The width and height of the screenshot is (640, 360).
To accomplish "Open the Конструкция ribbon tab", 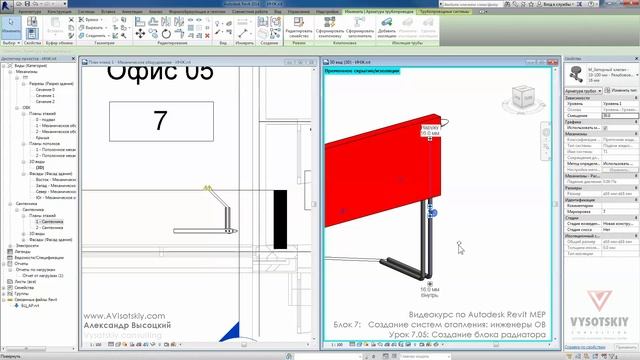I will (59, 11).
